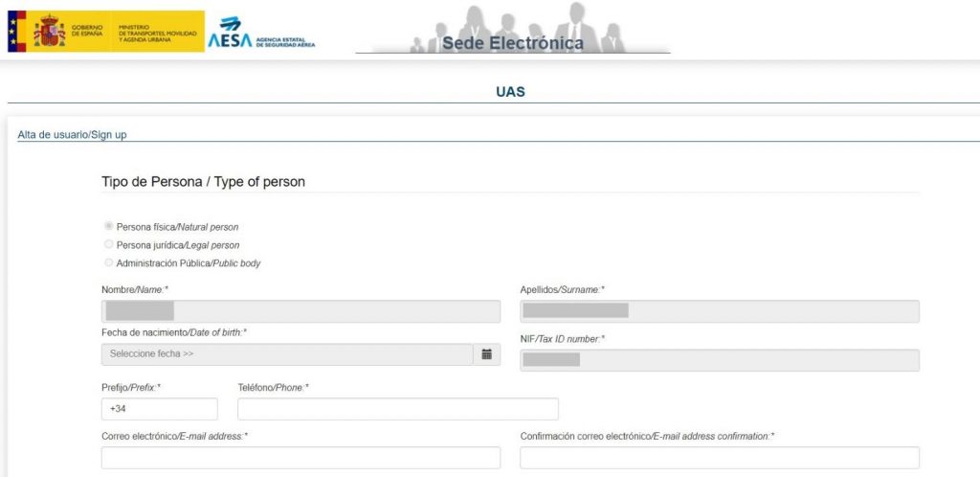Click the Alta de usuario/Sign up heading
Image resolution: width=980 pixels, height=477 pixels.
[x=72, y=134]
